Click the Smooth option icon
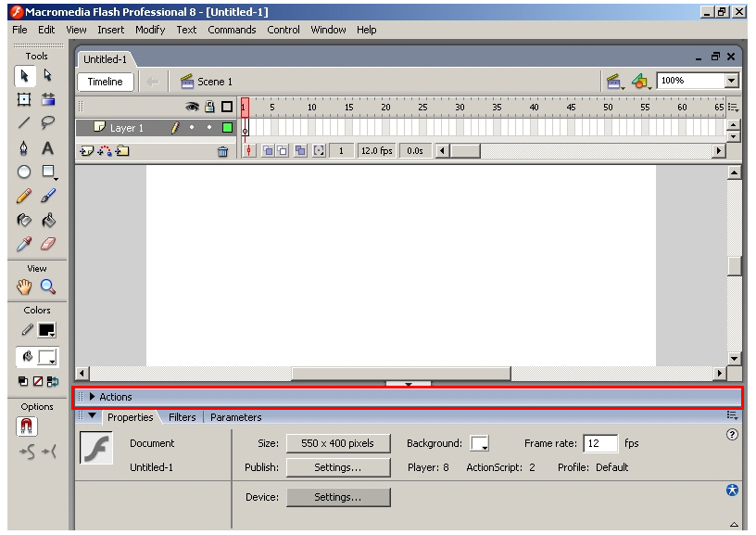Viewport: 756px width, 535px height. (x=27, y=452)
